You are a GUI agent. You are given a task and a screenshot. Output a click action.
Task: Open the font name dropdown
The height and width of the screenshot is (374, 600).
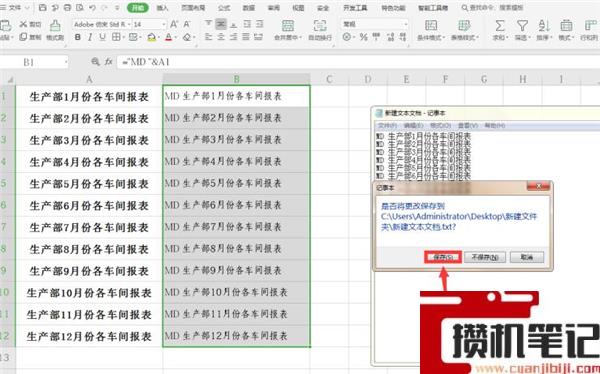coord(129,24)
